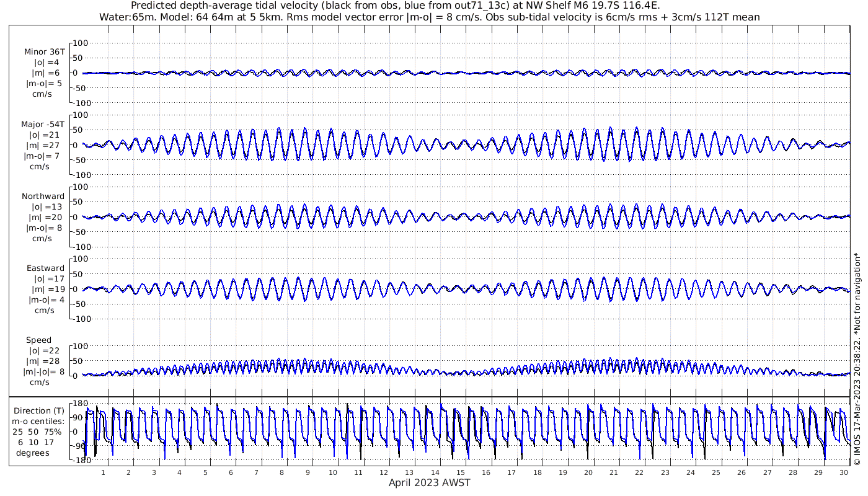Click "|o| =4" in the Minor panel
Image resolution: width=868 pixels, height=496 pixels.
(x=46, y=63)
